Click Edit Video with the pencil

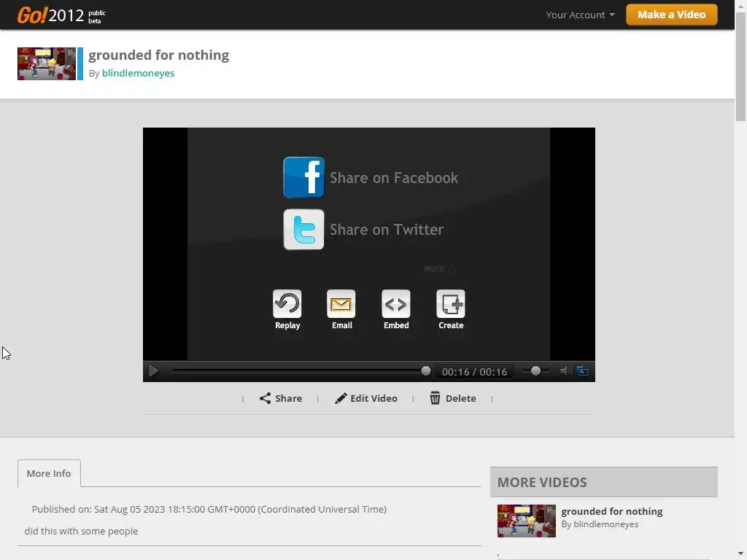click(366, 398)
